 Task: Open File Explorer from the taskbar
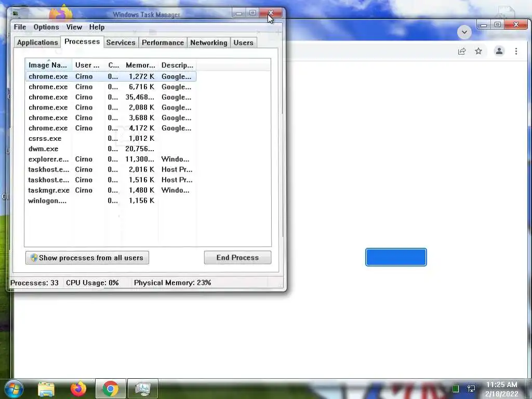click(46, 389)
